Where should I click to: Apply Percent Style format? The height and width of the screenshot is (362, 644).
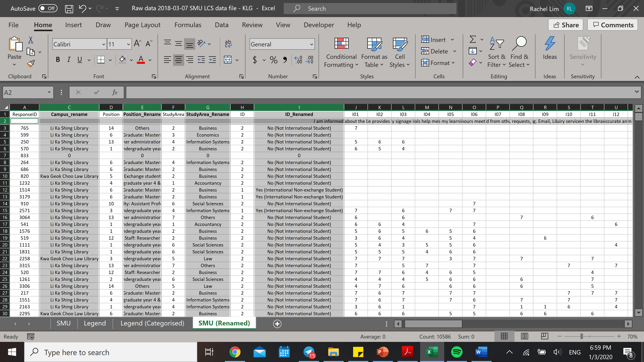point(274,60)
